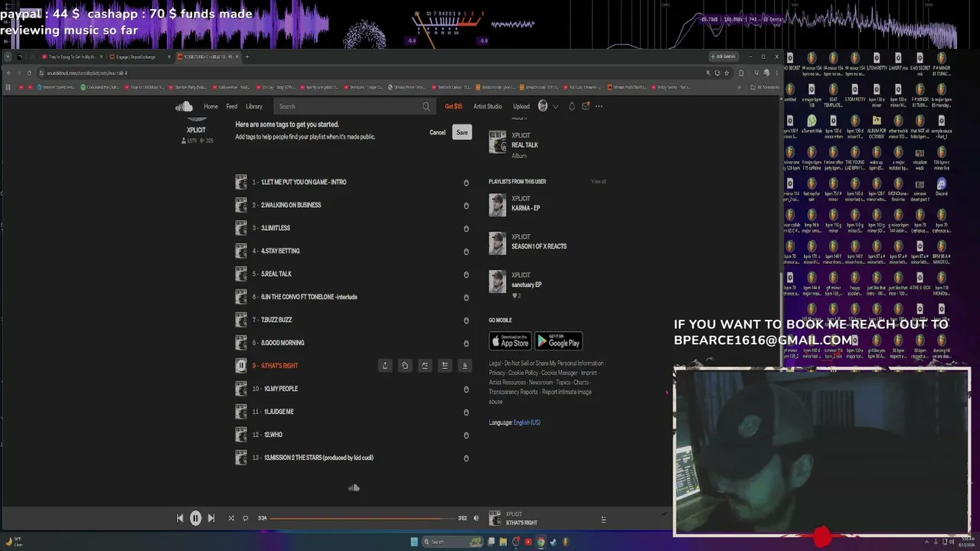Viewport: 980px width, 551px height.
Task: Open the notifications bell
Action: pos(571,106)
